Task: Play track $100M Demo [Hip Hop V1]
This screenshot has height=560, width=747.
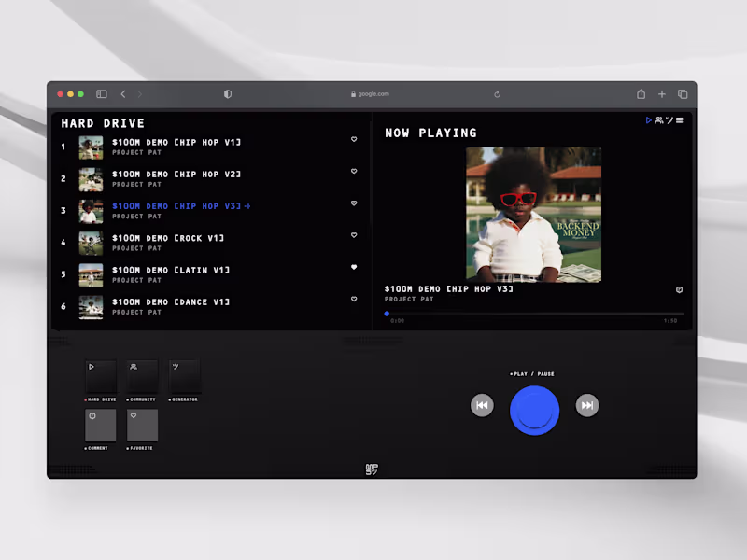Action: 176,143
